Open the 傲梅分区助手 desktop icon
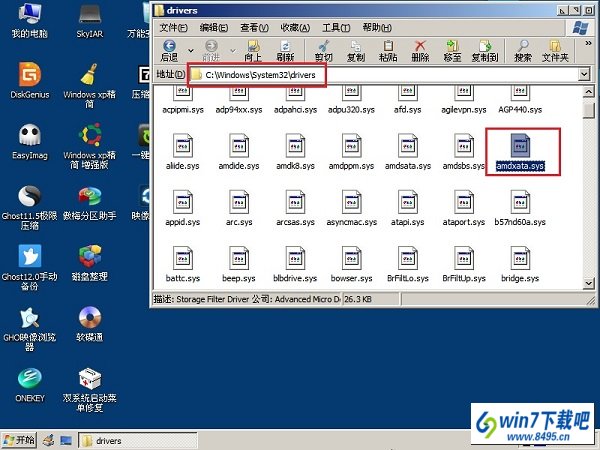This screenshot has height=450, width=600. [90, 203]
